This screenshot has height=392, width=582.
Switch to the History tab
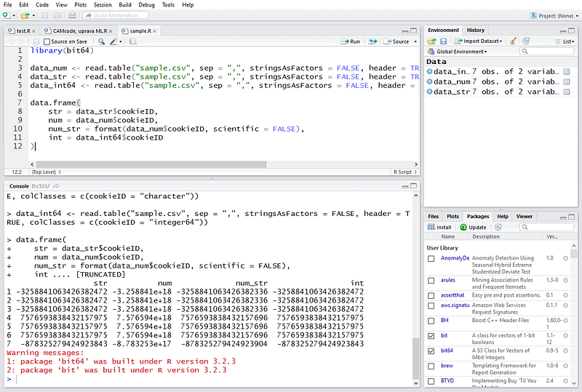pos(476,30)
